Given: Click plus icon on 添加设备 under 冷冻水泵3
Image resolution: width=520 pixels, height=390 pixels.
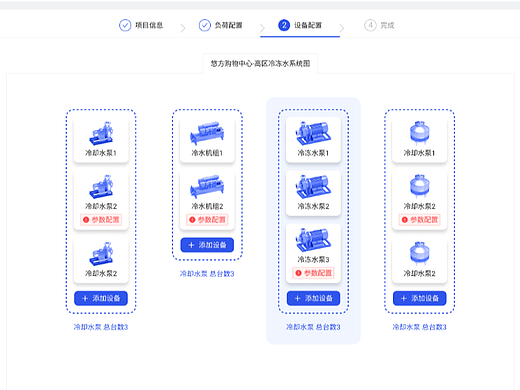Looking at the screenshot, I should tap(298, 298).
